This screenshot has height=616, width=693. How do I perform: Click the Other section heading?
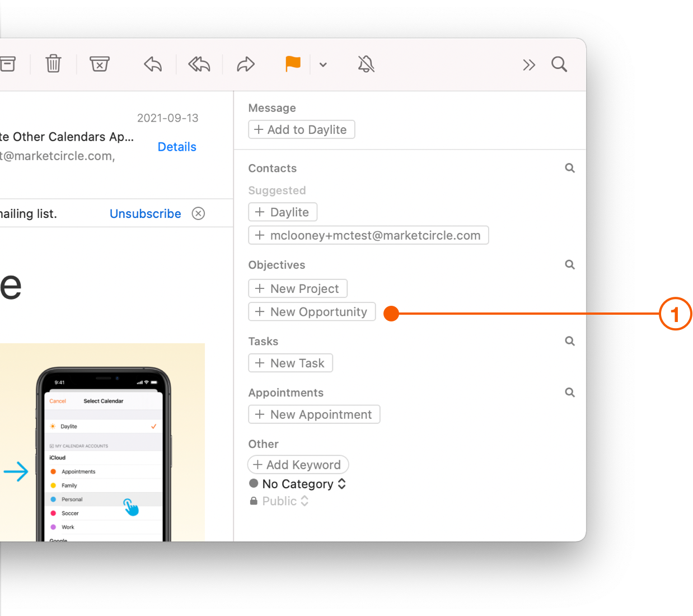(264, 444)
